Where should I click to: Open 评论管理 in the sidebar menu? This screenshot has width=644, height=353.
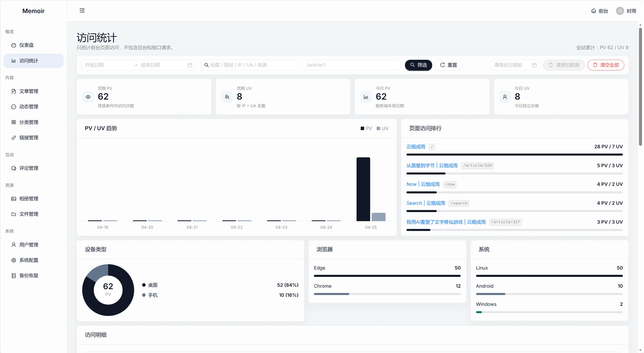pos(29,168)
